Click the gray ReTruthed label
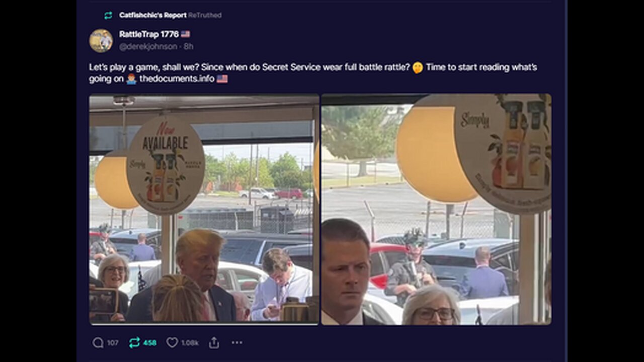644x362 pixels. (x=205, y=16)
